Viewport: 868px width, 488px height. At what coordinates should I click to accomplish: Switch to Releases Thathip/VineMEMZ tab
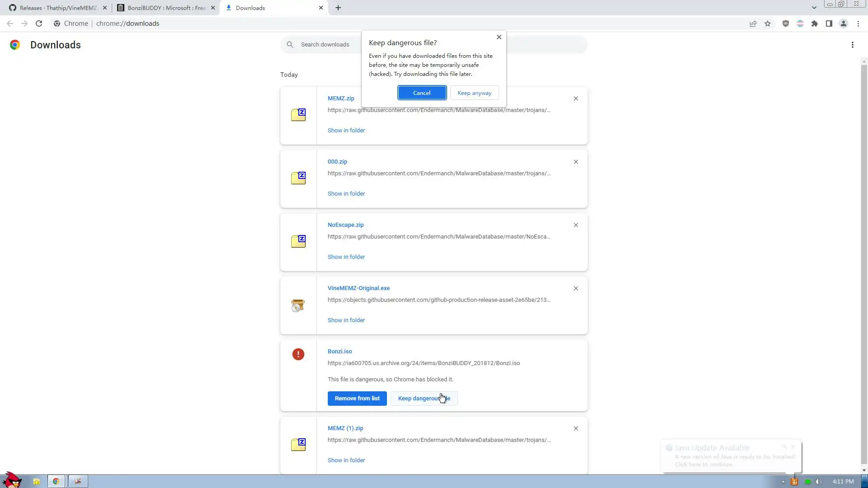pyautogui.click(x=58, y=8)
